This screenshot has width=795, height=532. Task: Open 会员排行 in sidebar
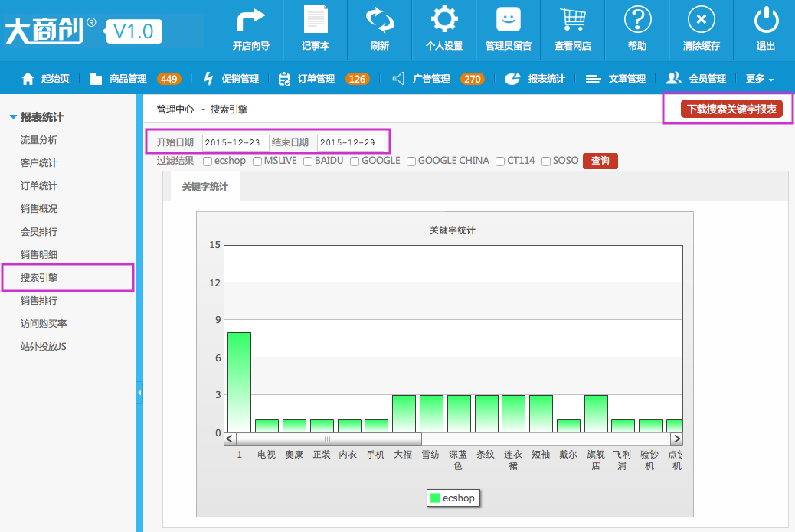[39, 231]
